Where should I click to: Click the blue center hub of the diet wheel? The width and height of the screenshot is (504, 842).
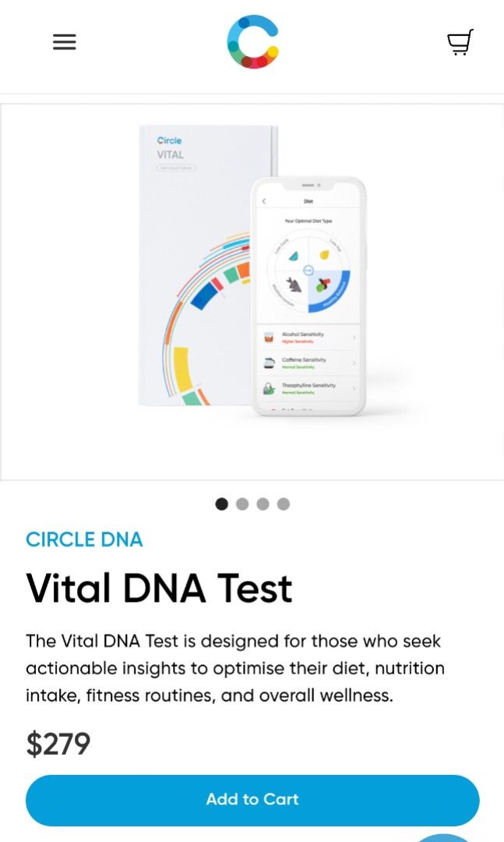tap(308, 269)
